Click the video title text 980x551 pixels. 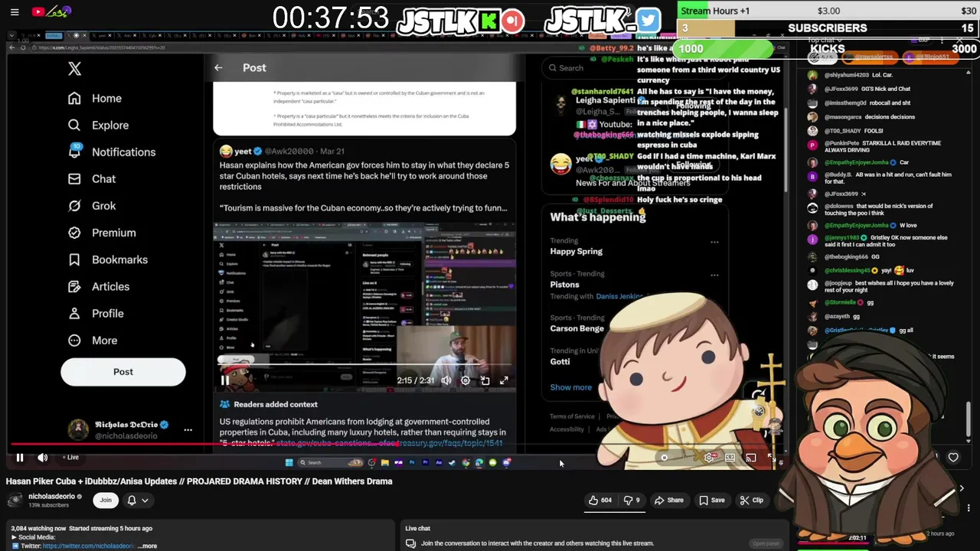(x=199, y=481)
